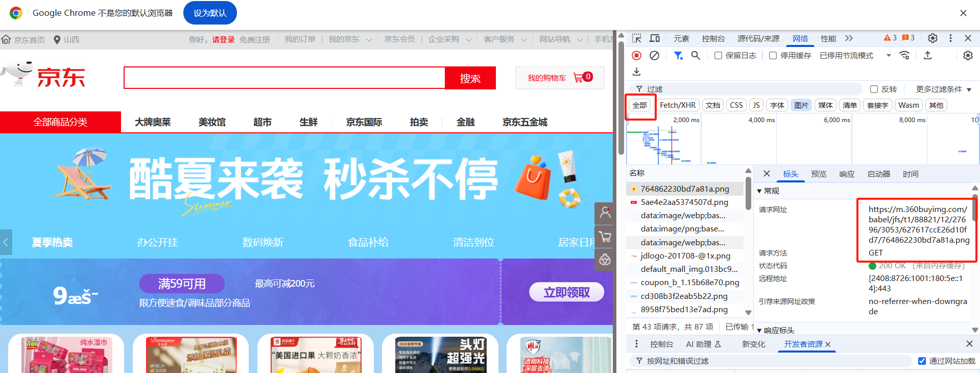Viewport: 980px width, 373px height.
Task: Open the drawer three-dot menu
Action: pos(636,344)
